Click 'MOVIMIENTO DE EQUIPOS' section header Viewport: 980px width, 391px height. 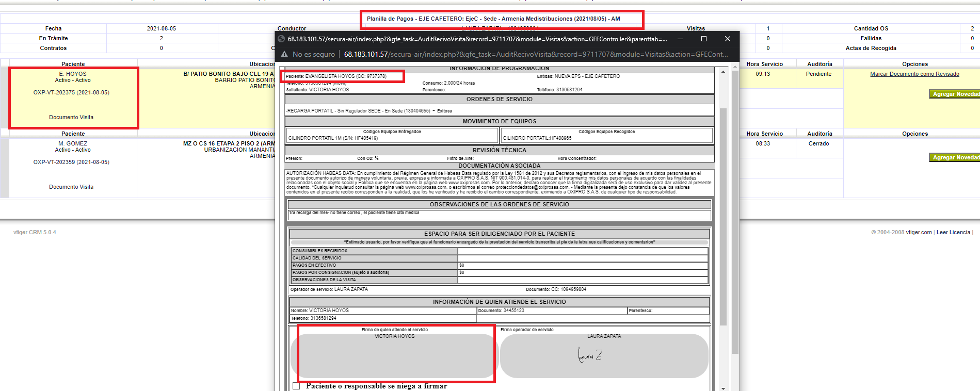point(499,121)
